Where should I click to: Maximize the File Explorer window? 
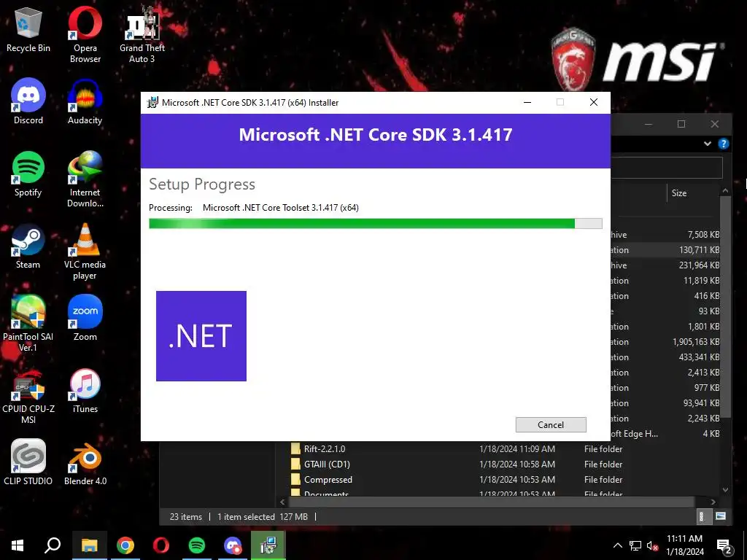(x=681, y=124)
